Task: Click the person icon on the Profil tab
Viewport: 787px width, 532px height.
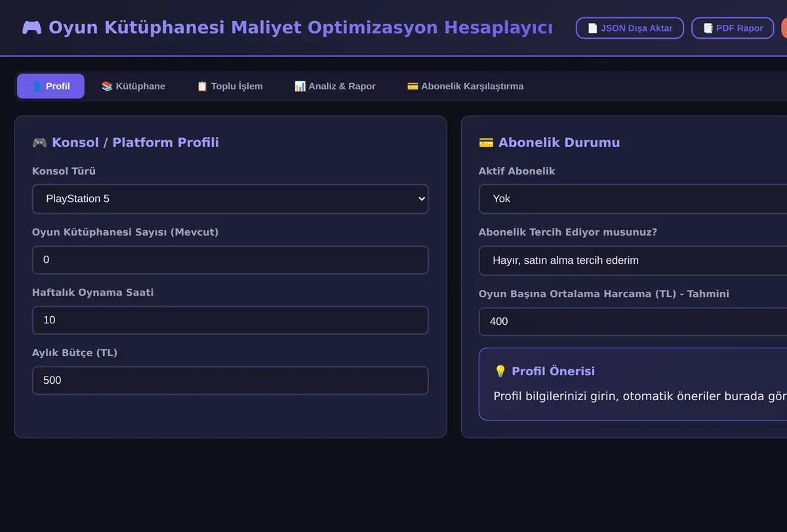Action: (x=37, y=86)
